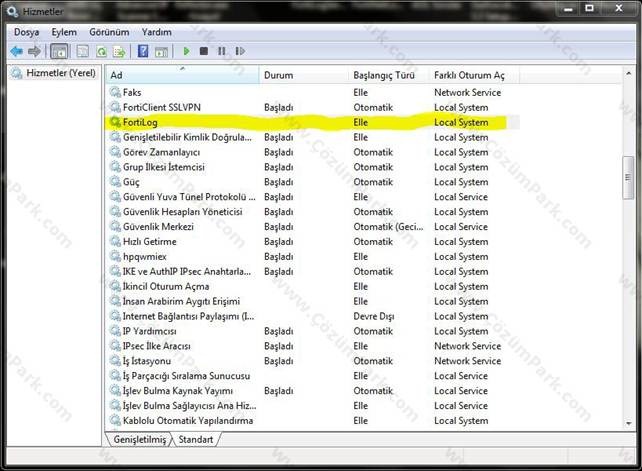642x471 pixels.
Task: Sort by the Başlangıç Türü column header
Action: tap(389, 75)
